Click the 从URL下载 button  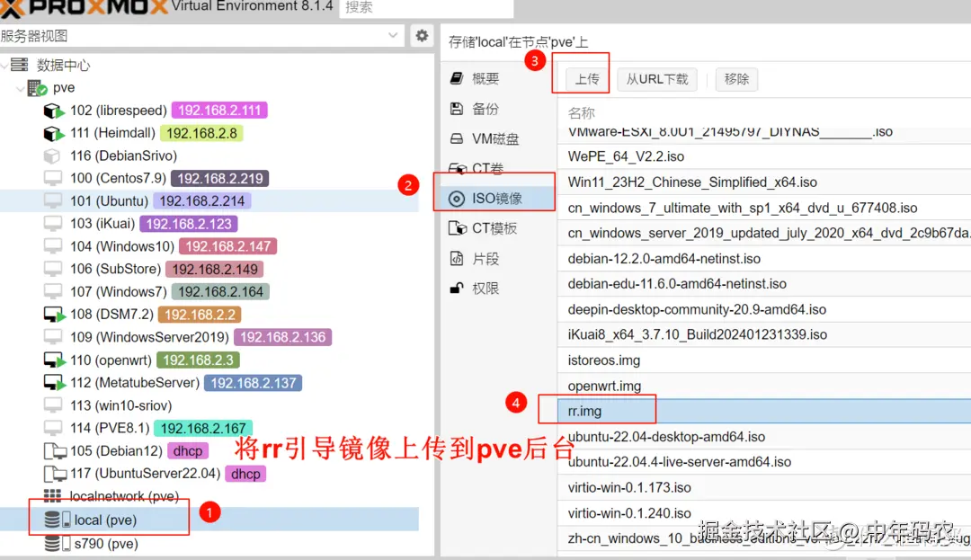pos(656,78)
